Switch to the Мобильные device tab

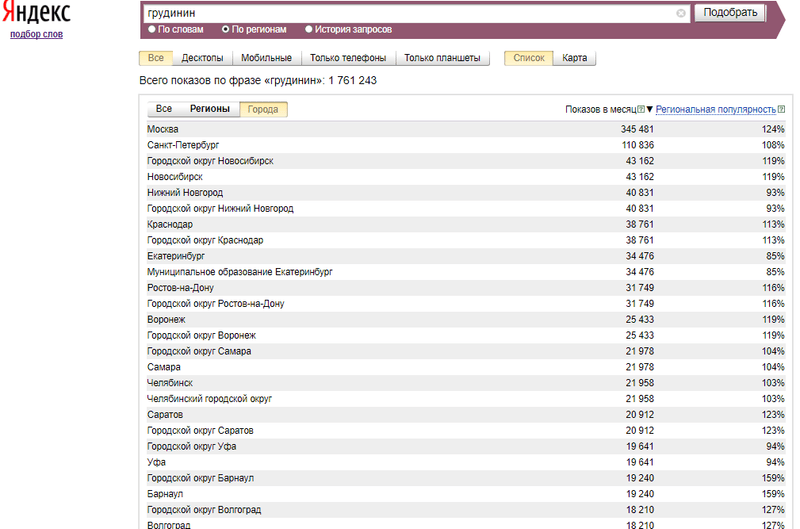(266, 58)
